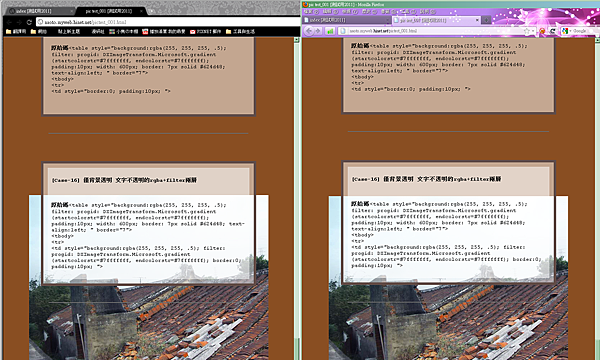
Task: Reload the page in Chrome
Action: [x=29, y=22]
